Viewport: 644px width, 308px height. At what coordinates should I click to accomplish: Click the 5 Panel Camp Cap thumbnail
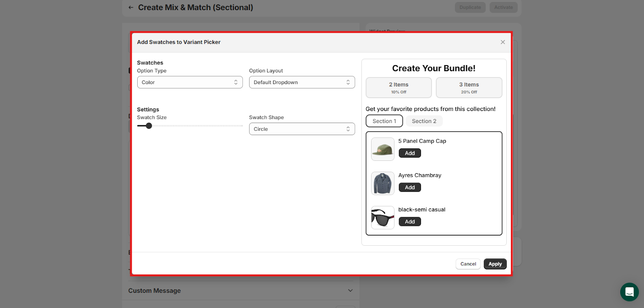tap(382, 149)
